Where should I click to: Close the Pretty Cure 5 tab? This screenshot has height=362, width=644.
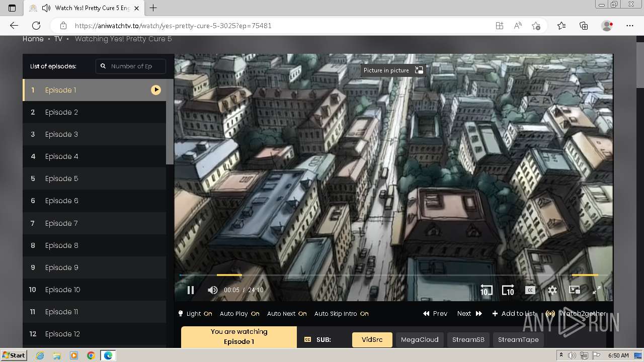coord(136,8)
